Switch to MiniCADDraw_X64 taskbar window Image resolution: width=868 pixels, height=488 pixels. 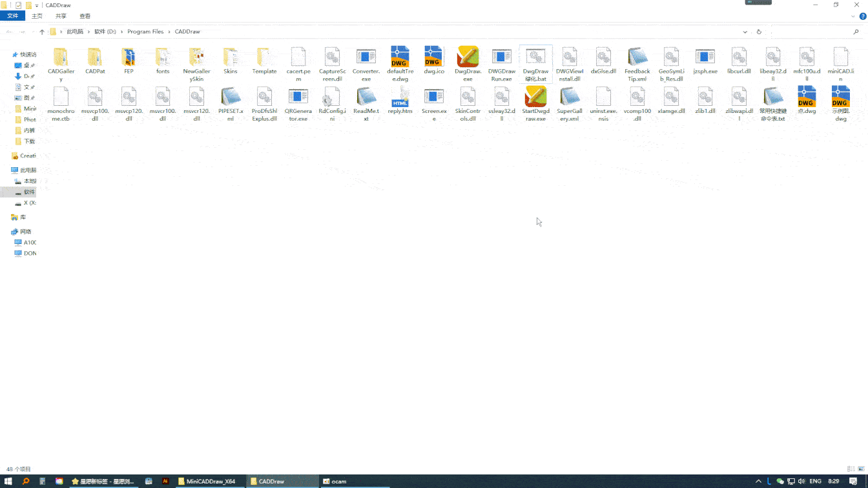tap(210, 482)
